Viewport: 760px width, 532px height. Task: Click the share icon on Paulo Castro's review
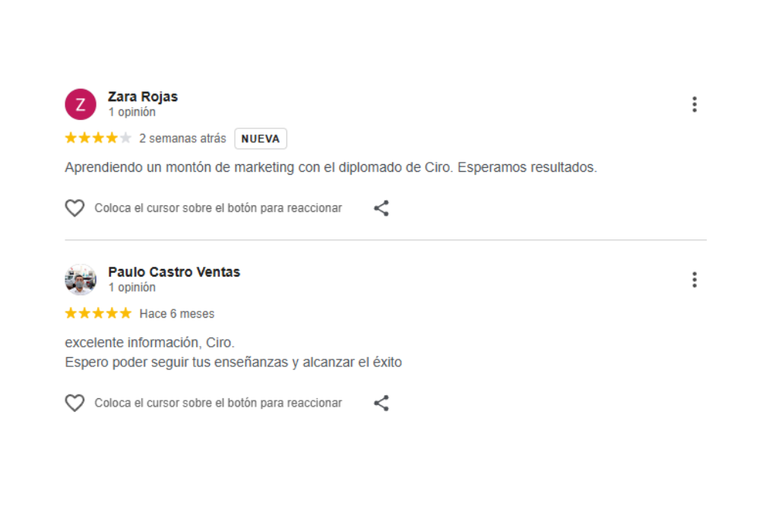click(x=381, y=403)
